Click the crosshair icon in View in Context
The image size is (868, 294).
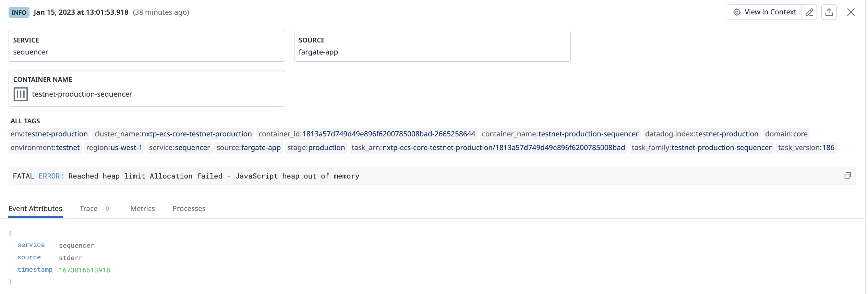pos(737,12)
